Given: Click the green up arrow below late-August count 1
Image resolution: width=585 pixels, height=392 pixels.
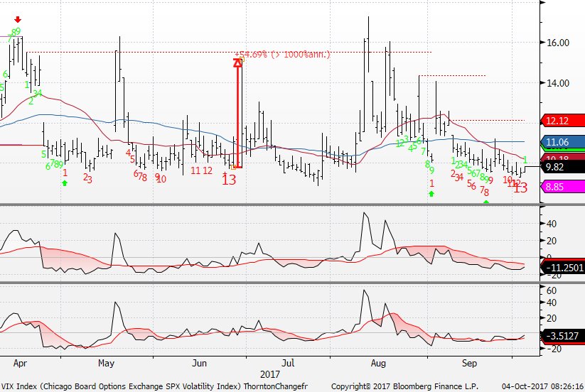Looking at the screenshot, I should coord(431,194).
